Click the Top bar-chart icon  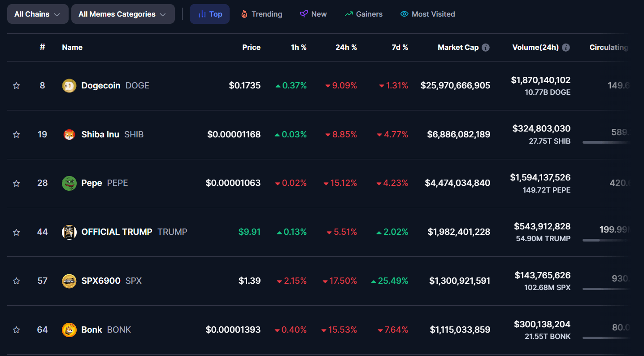(x=202, y=14)
